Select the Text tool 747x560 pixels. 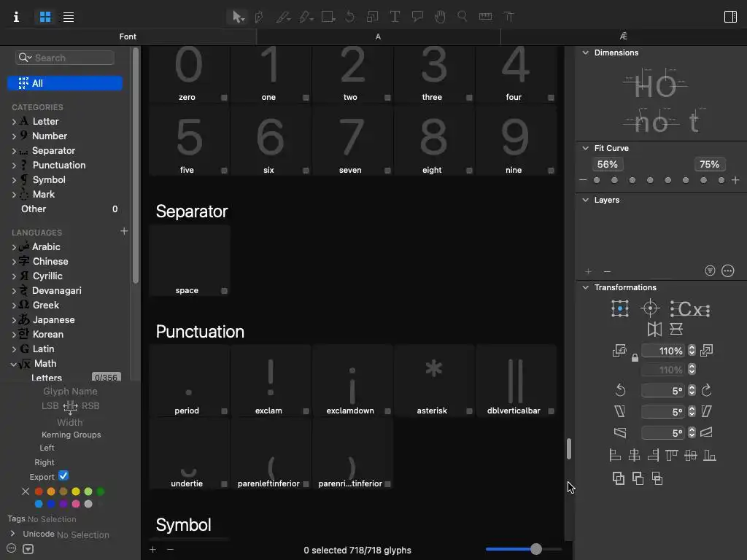395,17
